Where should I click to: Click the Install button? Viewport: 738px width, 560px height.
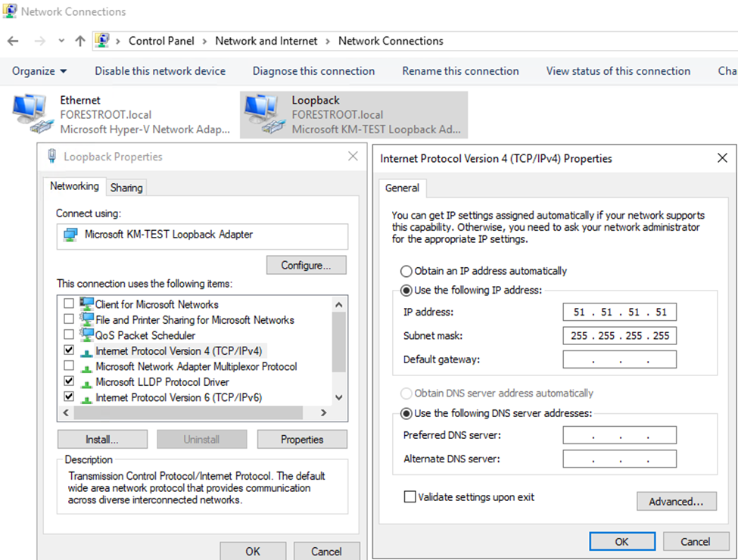point(102,439)
